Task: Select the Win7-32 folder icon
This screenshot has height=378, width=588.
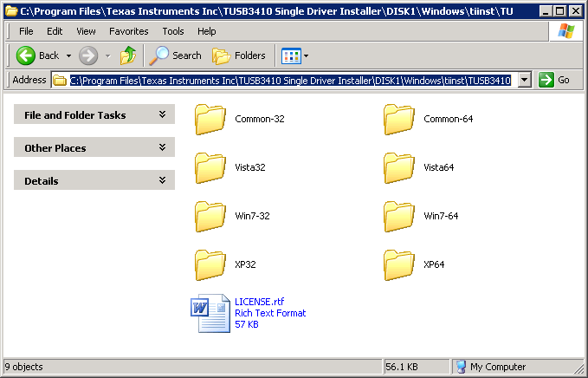Action: coord(210,216)
